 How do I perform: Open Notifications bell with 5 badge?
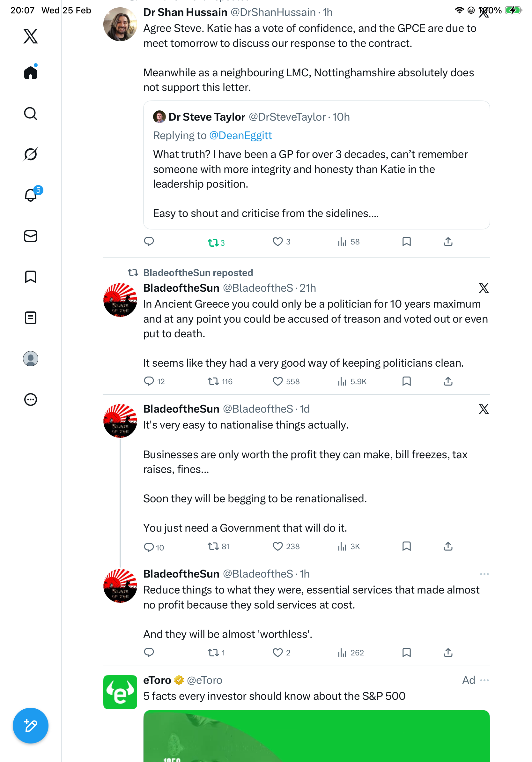click(31, 195)
